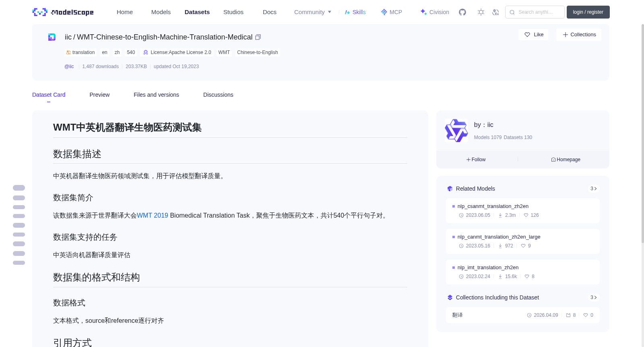Viewport: 644px width, 347px height.
Task: Open the 翻译 collection entry
Action: coord(522,315)
